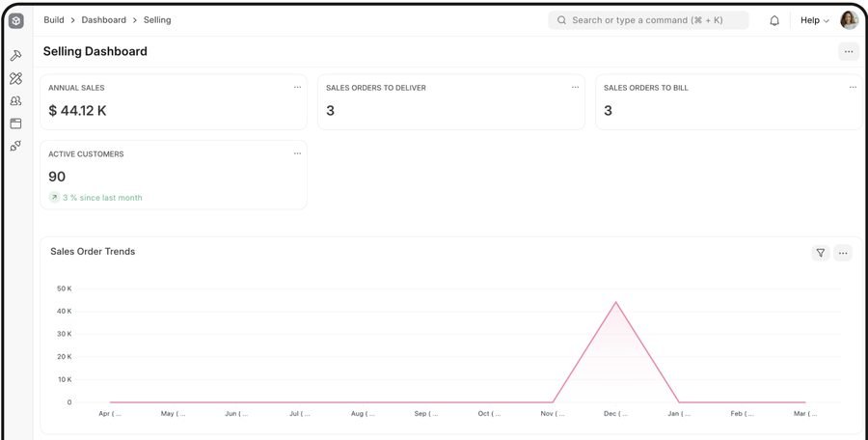Click the Sales Order Trends filter icon
The image size is (868, 440).
click(x=821, y=253)
